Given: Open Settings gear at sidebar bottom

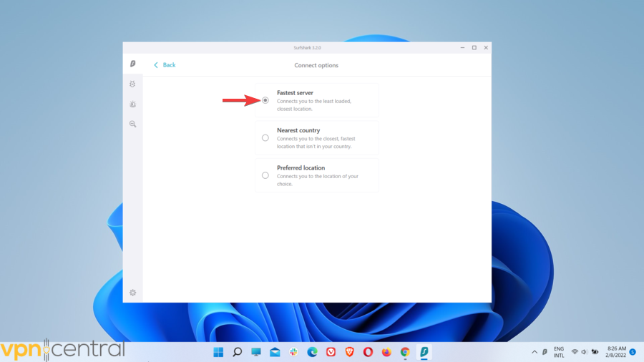Looking at the screenshot, I should [132, 293].
